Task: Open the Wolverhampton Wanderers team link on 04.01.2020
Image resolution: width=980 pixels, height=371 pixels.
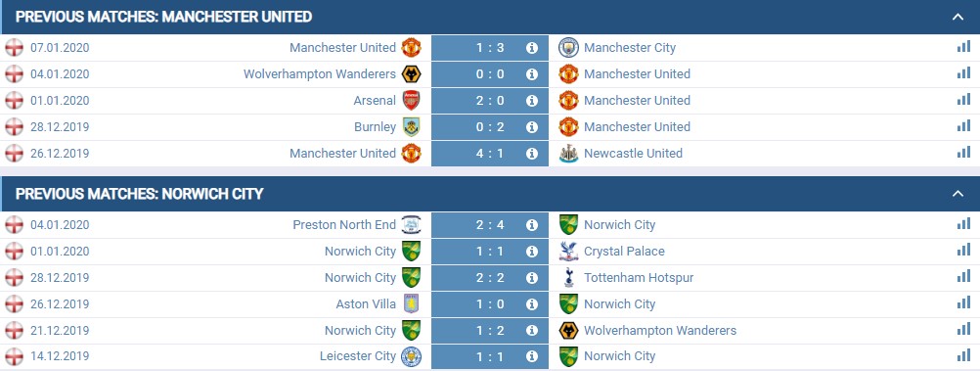Action: tap(320, 73)
